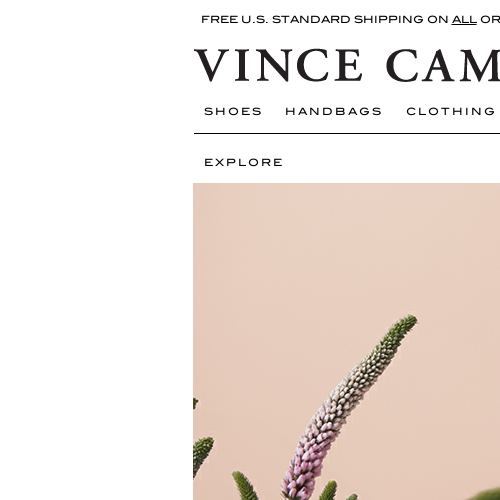Click the word SHIPPING in the banner
500x500 pixels.
388,20
